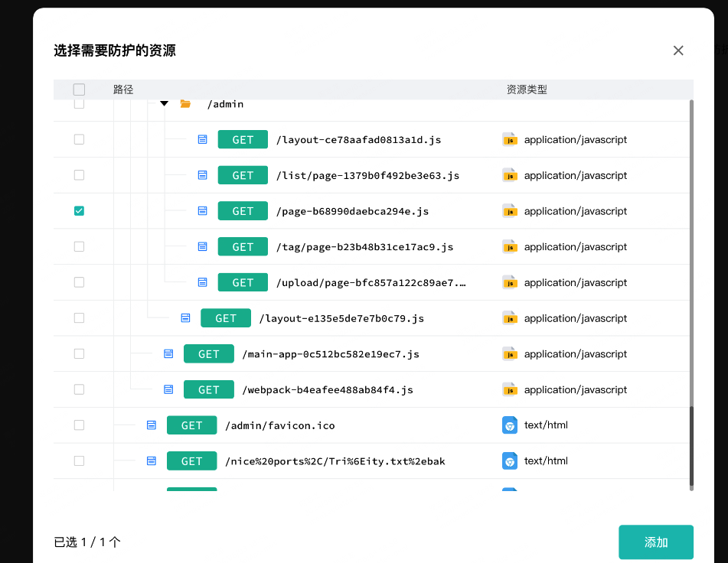Select path text /nice%20ports%2C/Tri%6Eity.txt%2ebak
This screenshot has height=563, width=728.
[x=335, y=461]
